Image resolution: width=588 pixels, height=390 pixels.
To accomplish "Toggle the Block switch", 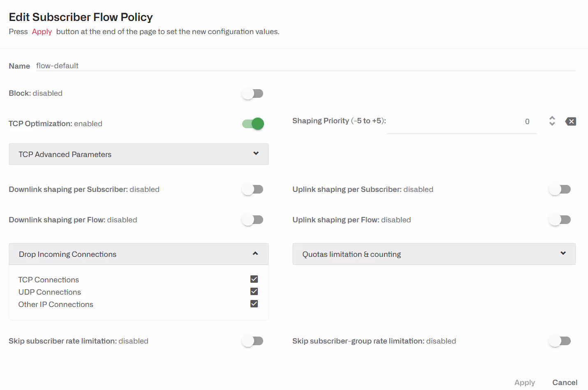I will tap(252, 94).
